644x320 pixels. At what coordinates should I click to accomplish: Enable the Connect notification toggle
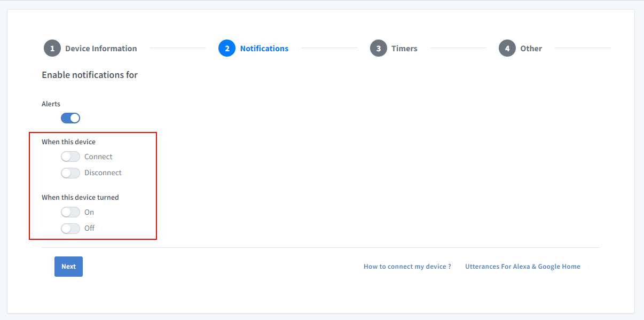click(70, 156)
